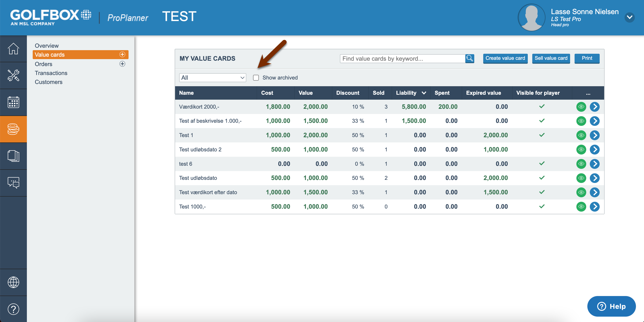Open Orders in the side menu
Screen dimensions: 644x322
(43, 64)
